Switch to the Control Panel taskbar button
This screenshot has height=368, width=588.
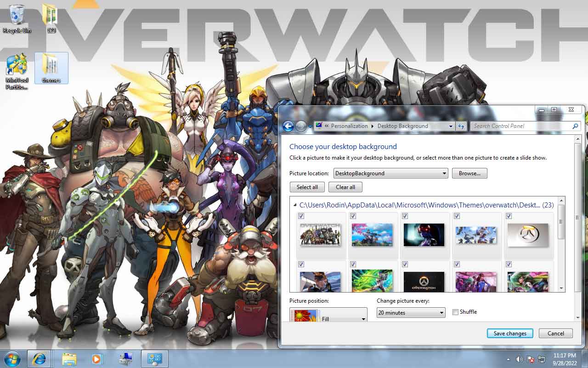click(154, 359)
